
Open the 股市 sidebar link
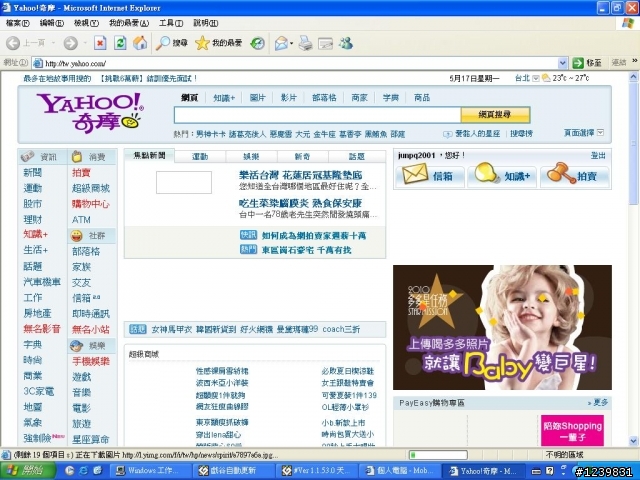pos(33,204)
